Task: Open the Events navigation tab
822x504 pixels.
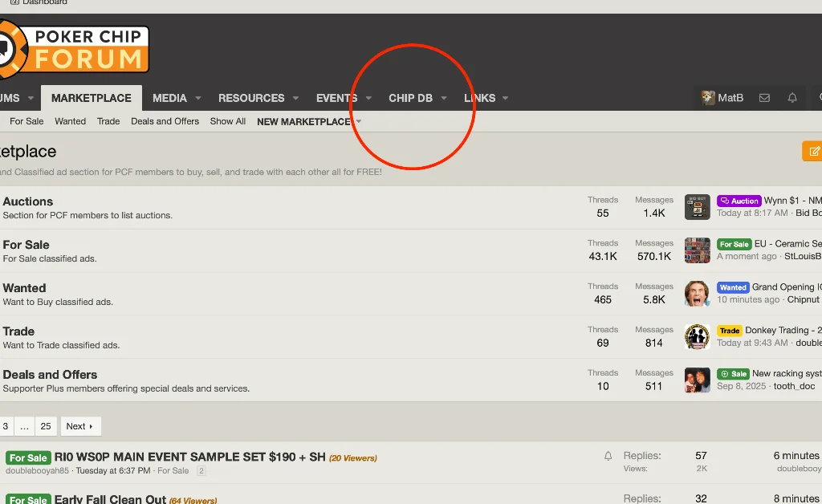Action: point(336,98)
